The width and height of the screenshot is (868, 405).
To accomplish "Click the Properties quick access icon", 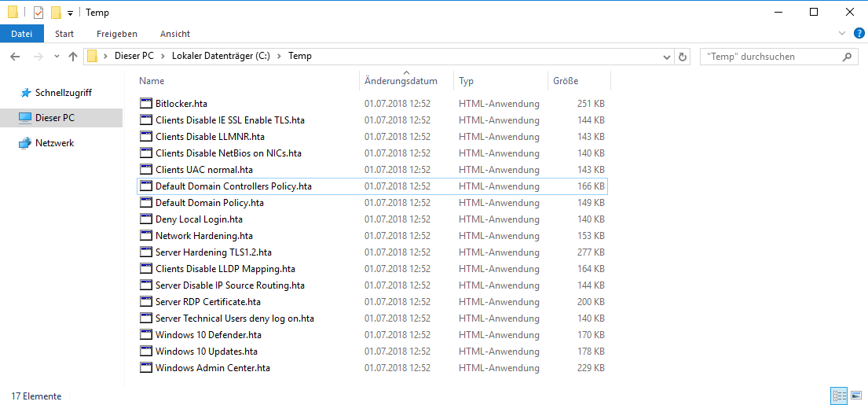I will click(x=38, y=13).
